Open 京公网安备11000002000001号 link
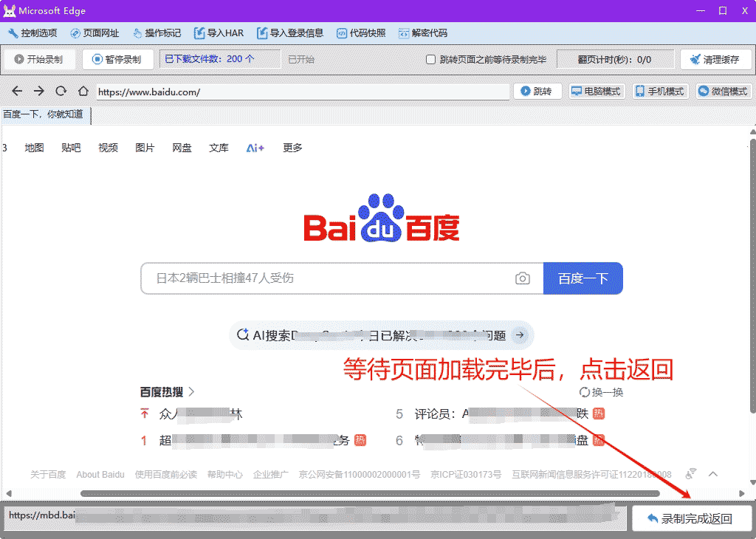This screenshot has width=756, height=539. 360,475
